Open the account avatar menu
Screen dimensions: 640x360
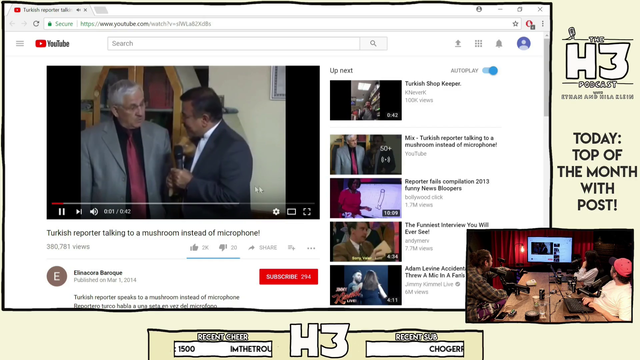523,43
